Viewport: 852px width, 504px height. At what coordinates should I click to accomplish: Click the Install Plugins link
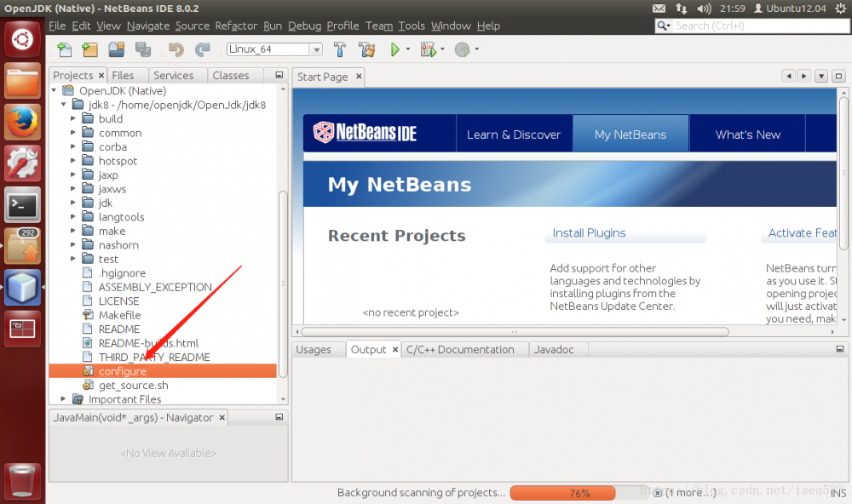pyautogui.click(x=589, y=232)
